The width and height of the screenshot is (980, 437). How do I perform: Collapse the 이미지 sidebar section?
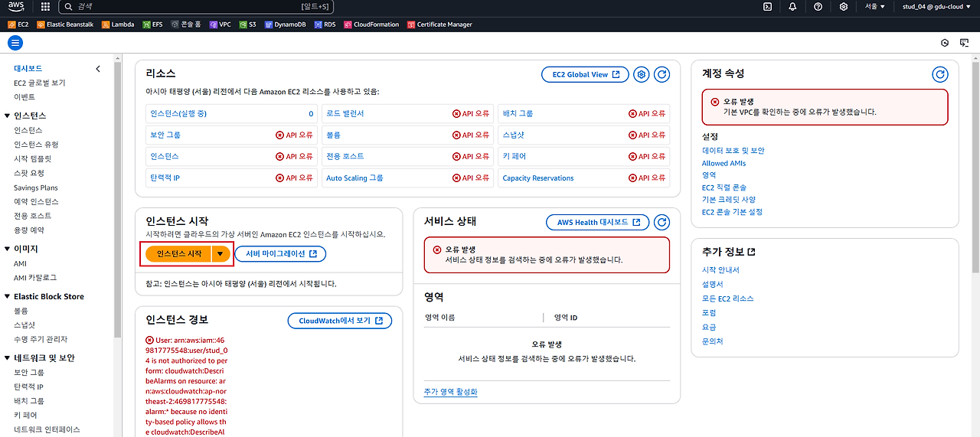8,249
